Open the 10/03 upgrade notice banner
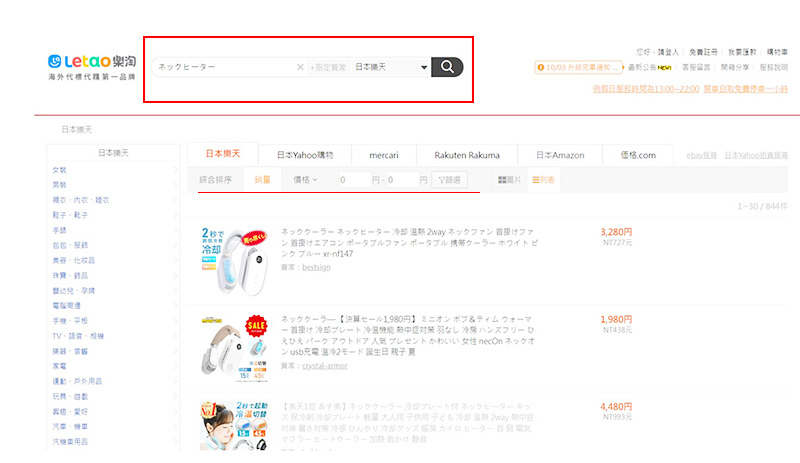Image resolution: width=800 pixels, height=463 pixels. pos(579,67)
